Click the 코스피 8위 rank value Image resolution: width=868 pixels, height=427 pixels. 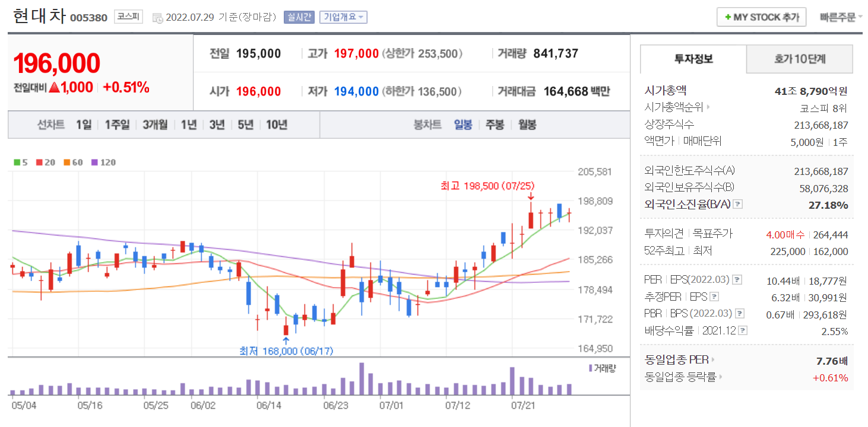tap(824, 108)
